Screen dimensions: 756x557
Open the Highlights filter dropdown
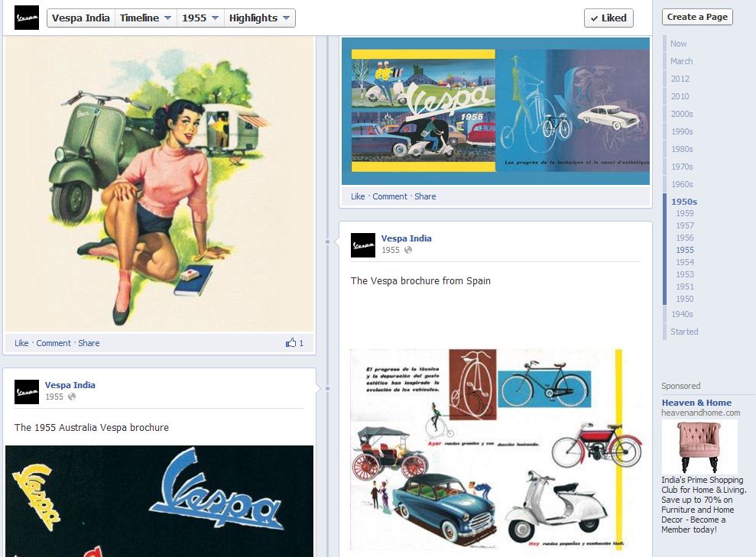click(259, 18)
